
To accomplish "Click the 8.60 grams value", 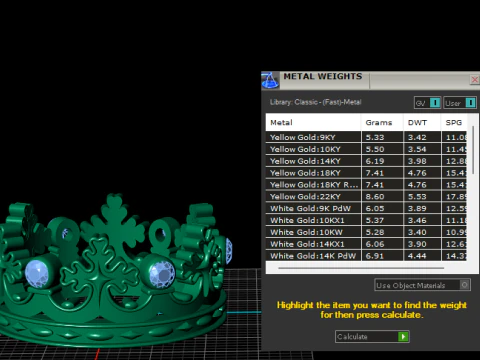I will [x=375, y=197].
